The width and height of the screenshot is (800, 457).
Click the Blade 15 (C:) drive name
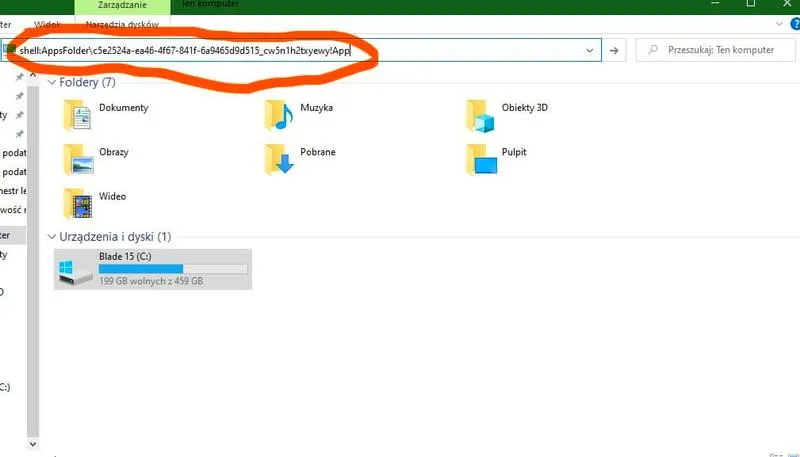click(x=125, y=256)
